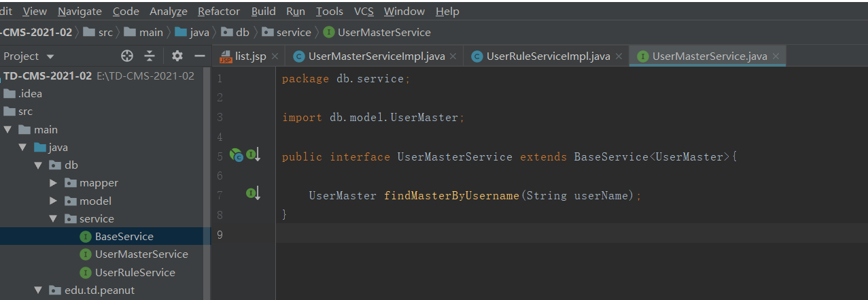Screen dimensions: 868x300
Task: Click the db breadcrumb in navigation bar
Action: click(x=235, y=32)
